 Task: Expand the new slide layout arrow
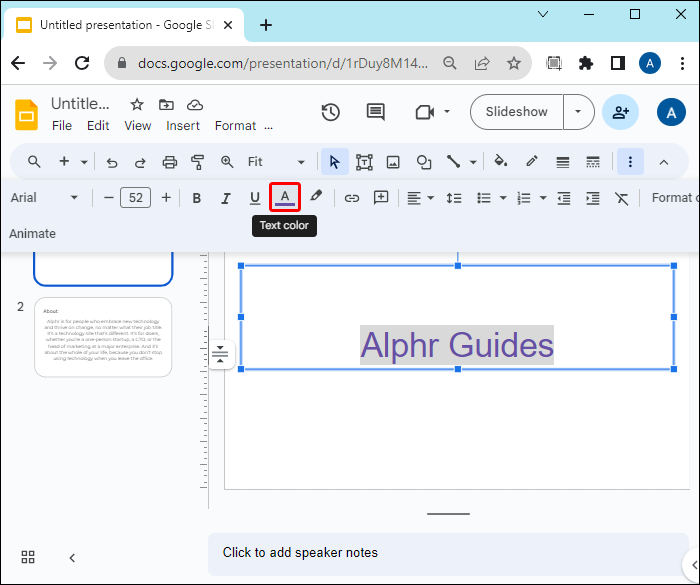[x=84, y=162]
